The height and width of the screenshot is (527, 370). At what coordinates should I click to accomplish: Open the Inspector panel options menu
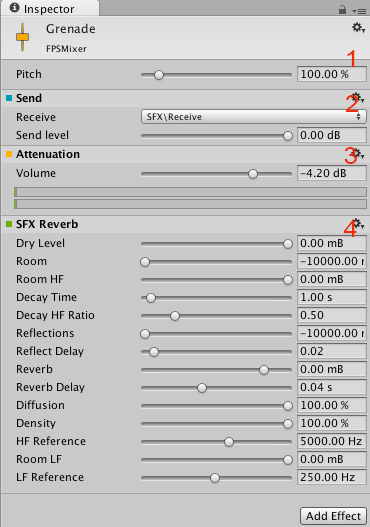pos(359,11)
